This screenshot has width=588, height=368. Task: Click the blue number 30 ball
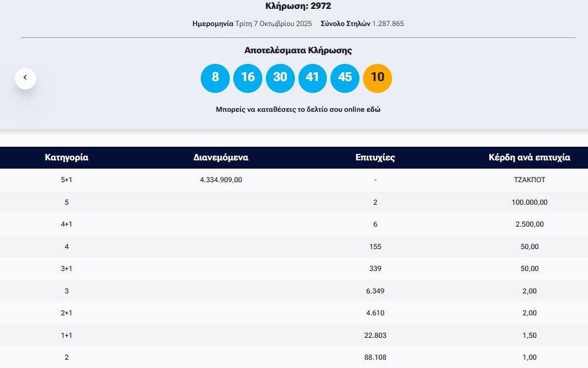tap(280, 78)
